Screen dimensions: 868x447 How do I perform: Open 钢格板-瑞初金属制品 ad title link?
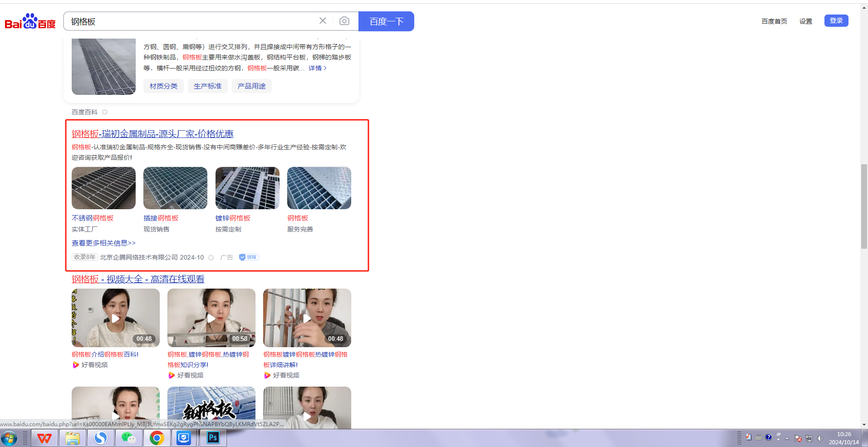pos(152,134)
